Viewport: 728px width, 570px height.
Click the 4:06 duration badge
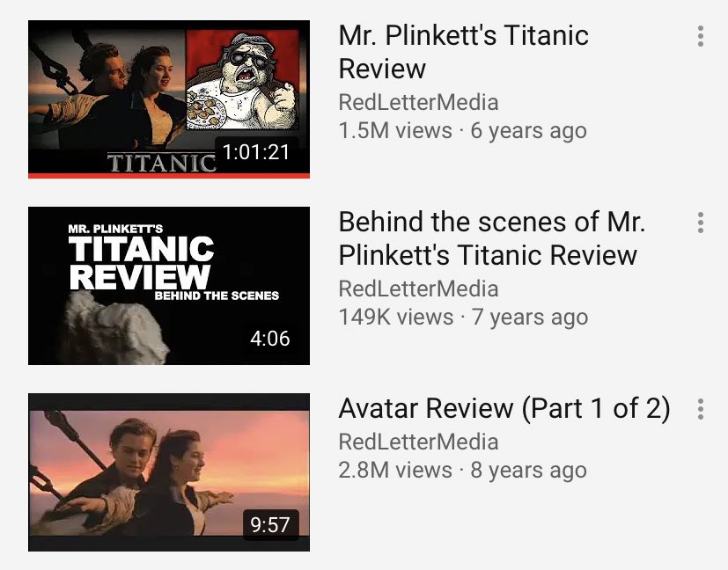(x=270, y=339)
